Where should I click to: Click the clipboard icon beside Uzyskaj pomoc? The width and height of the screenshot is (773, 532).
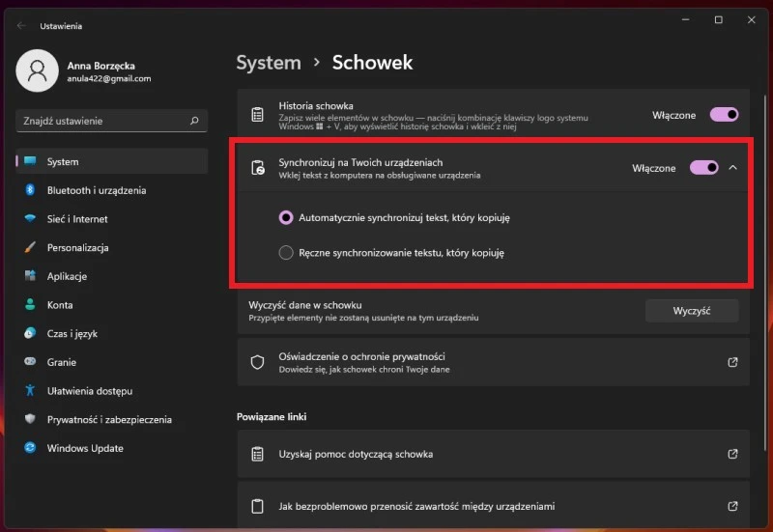point(257,454)
